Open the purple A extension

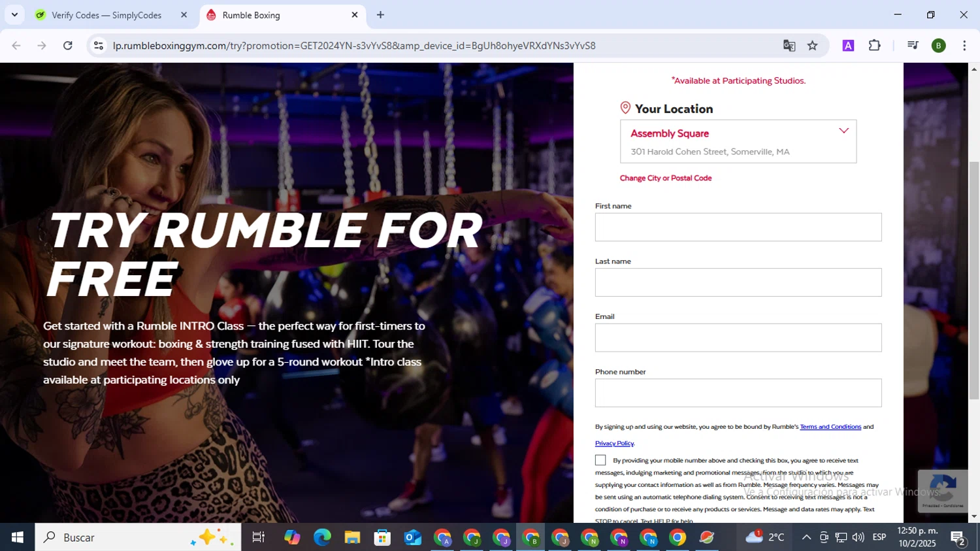pyautogui.click(x=848, y=46)
